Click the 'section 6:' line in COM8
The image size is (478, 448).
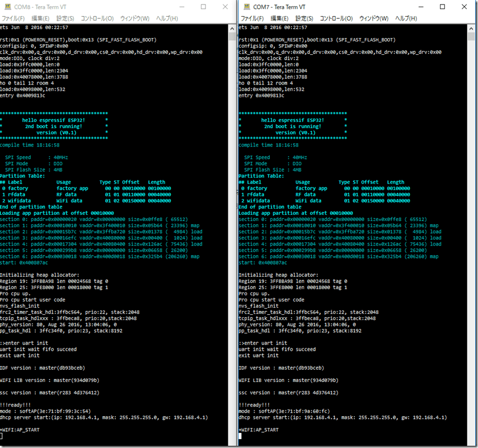click(100, 256)
